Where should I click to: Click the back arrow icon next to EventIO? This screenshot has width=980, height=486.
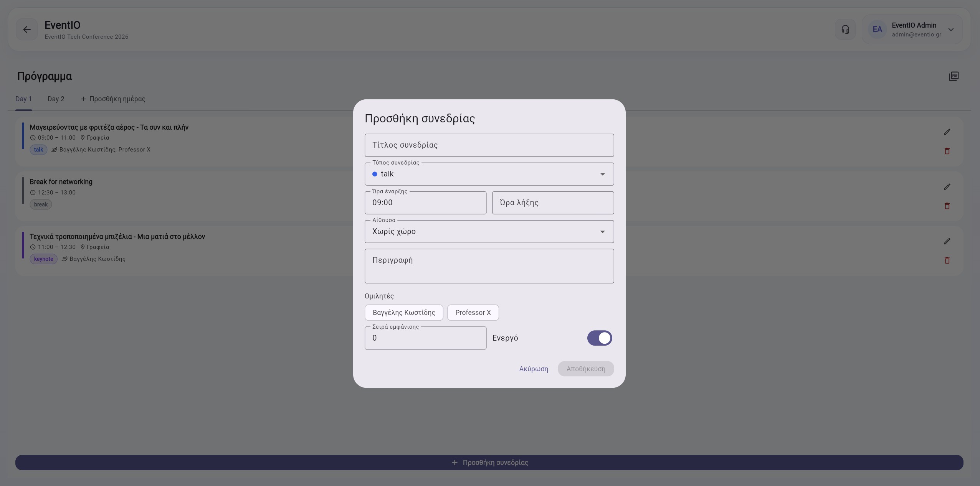point(26,30)
